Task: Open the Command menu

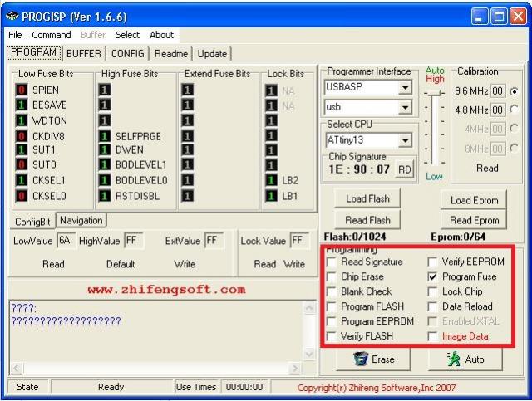Action: pos(52,35)
